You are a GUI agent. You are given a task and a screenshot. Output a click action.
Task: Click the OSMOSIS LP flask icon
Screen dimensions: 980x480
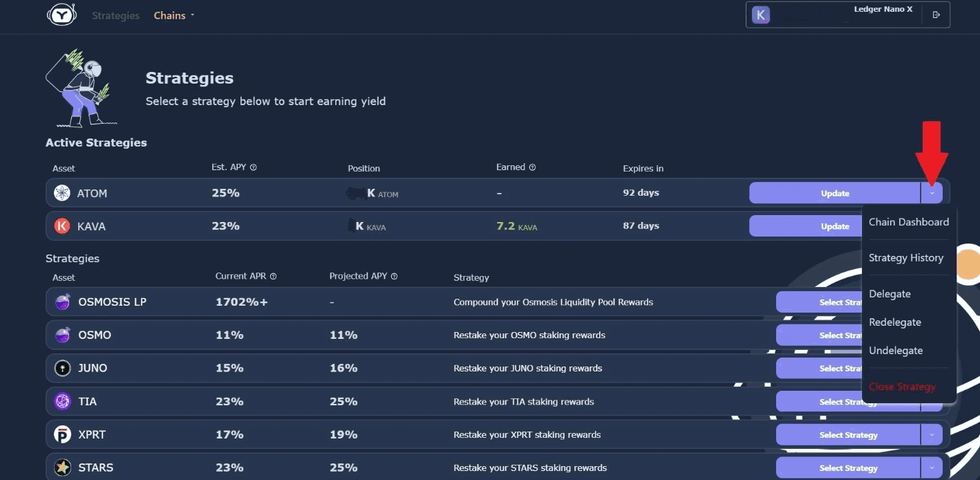coord(62,302)
